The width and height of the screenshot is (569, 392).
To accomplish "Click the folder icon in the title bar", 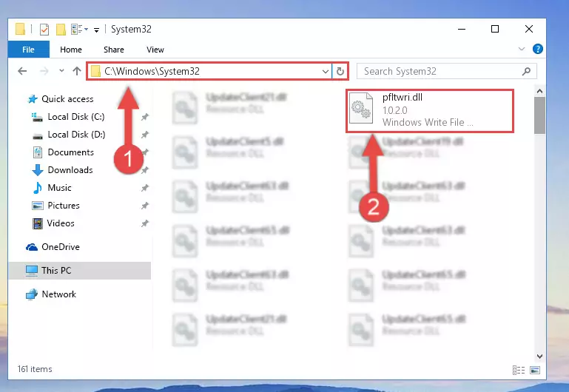I will click(20, 29).
